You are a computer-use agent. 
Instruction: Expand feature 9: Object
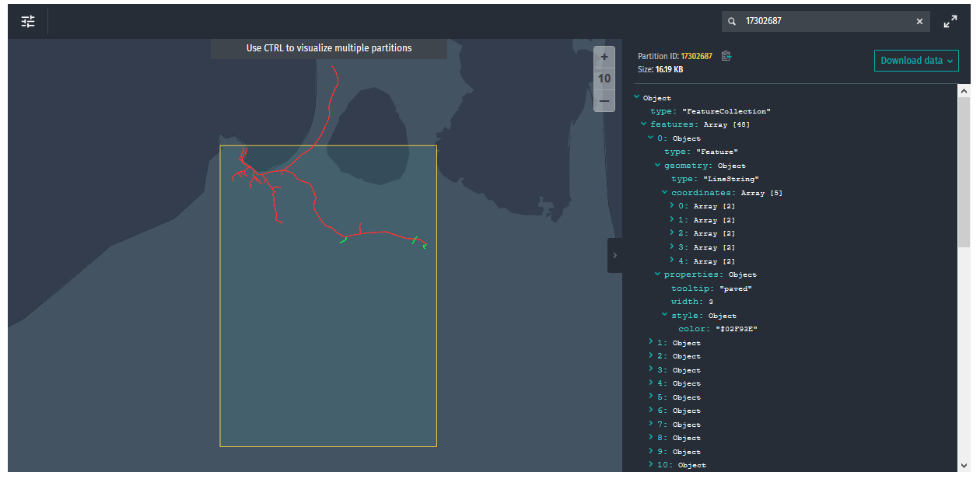[651, 451]
